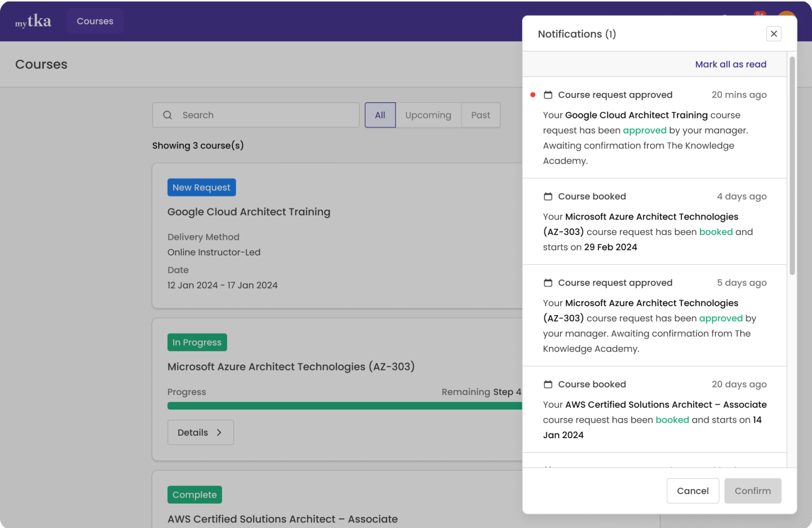
Task: Click green 'booked' in Azure notification
Action: [x=716, y=232]
